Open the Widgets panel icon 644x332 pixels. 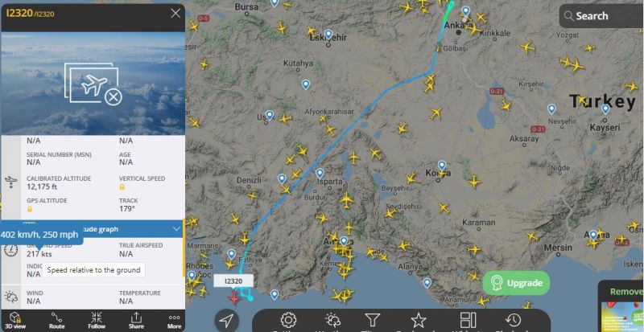pos(468,321)
